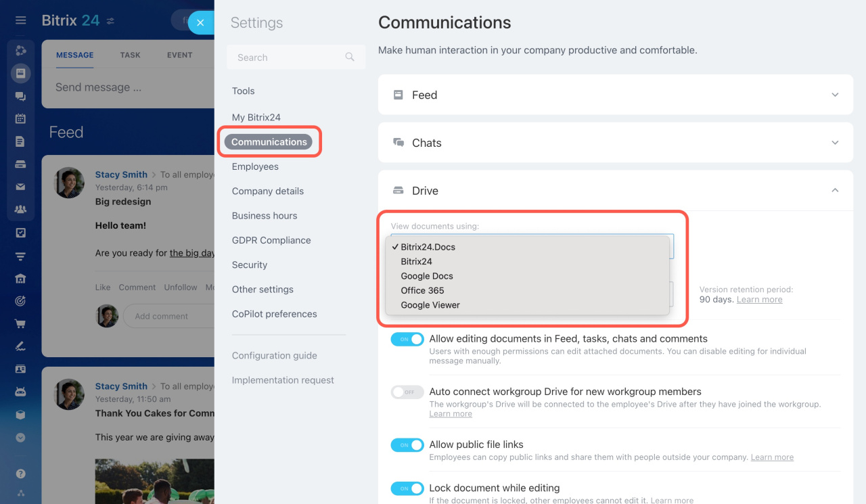The width and height of the screenshot is (866, 504).
Task: Toggle Lock document while editing switch
Action: tap(407, 488)
